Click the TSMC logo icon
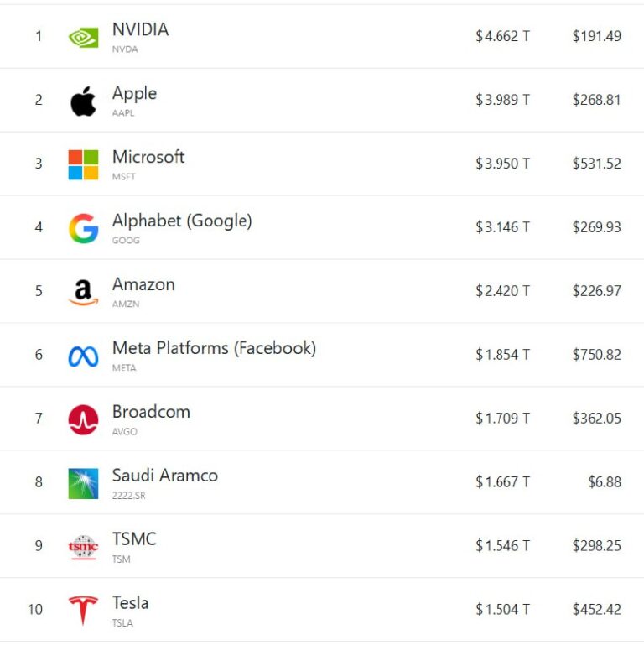 point(83,547)
